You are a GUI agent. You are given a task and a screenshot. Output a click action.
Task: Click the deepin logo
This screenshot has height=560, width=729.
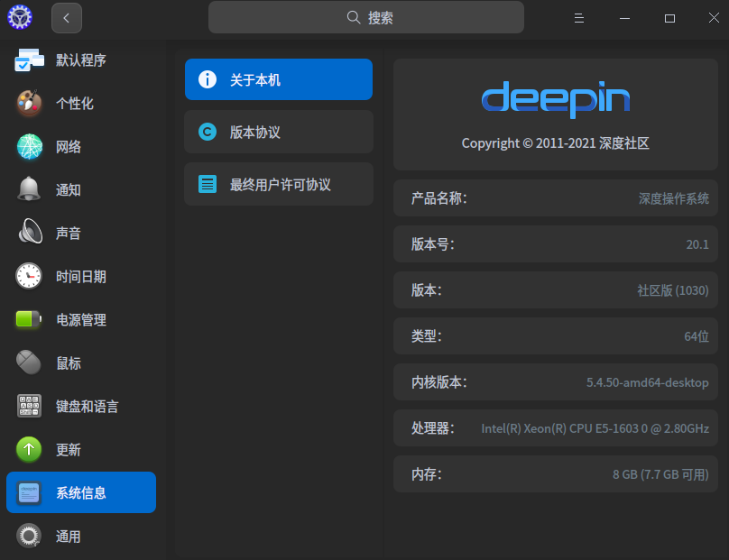(x=556, y=99)
